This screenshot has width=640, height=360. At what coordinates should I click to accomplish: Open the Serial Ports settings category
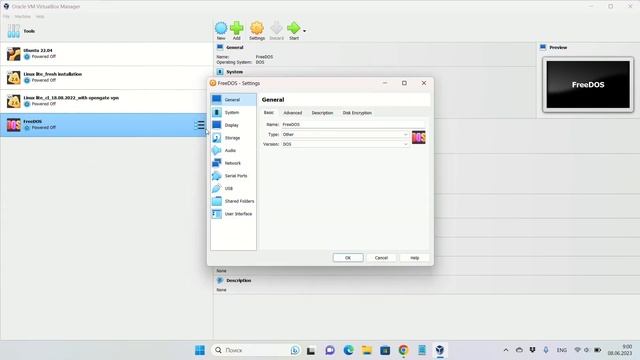point(233,176)
